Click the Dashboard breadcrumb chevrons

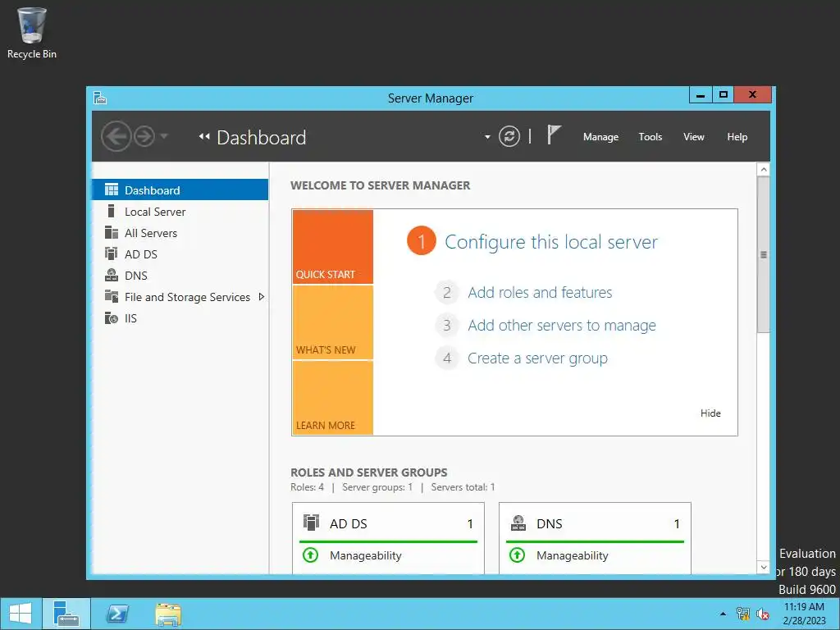[x=203, y=137]
